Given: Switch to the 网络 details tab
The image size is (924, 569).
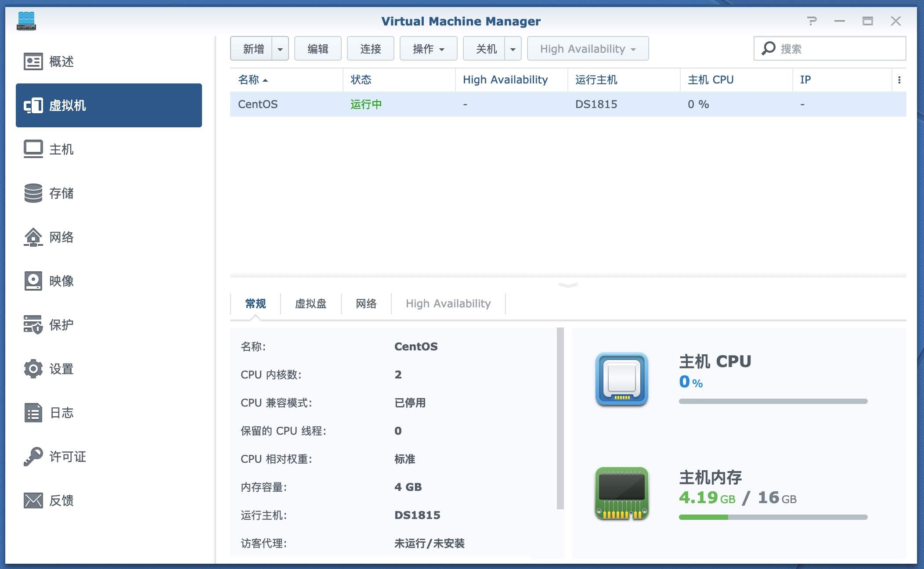Looking at the screenshot, I should click(x=366, y=303).
